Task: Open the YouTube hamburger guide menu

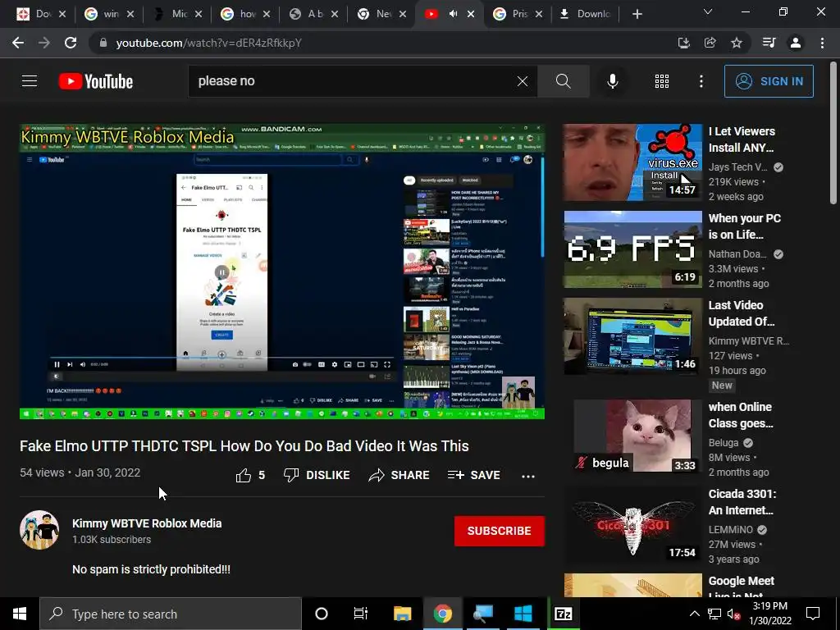Action: [x=30, y=81]
